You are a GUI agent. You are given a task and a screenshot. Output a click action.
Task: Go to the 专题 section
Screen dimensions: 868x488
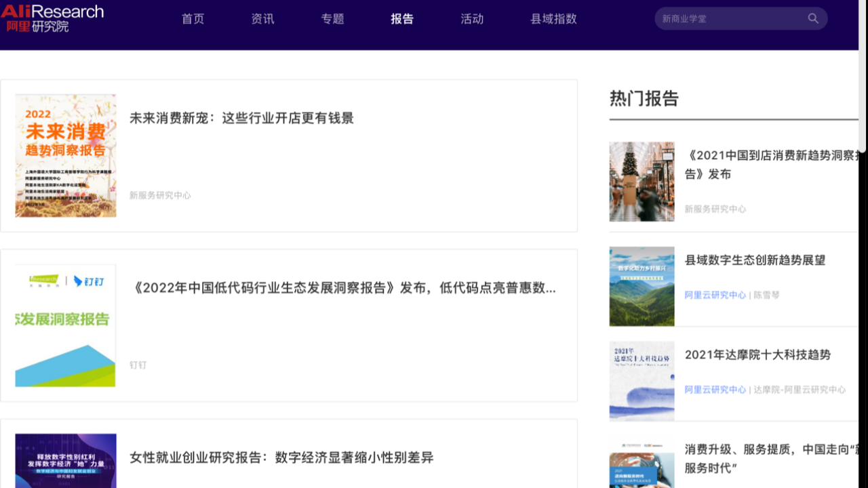click(333, 19)
